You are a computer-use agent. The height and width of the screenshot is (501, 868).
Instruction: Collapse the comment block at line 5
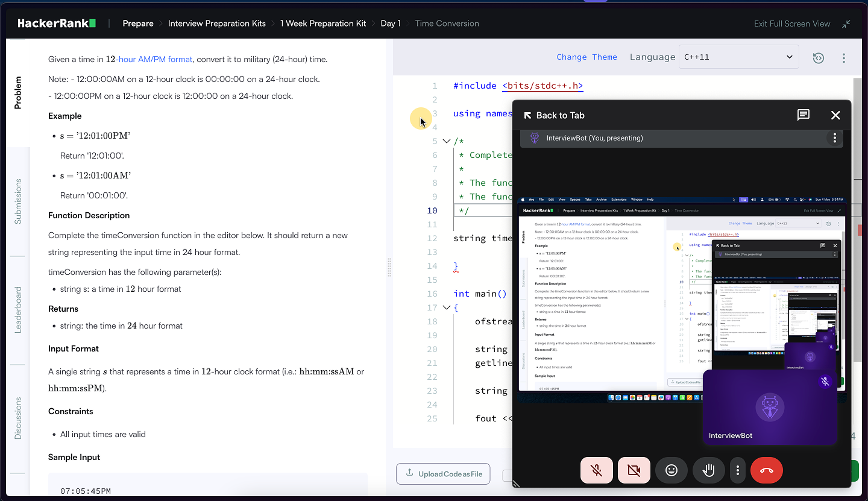click(446, 140)
